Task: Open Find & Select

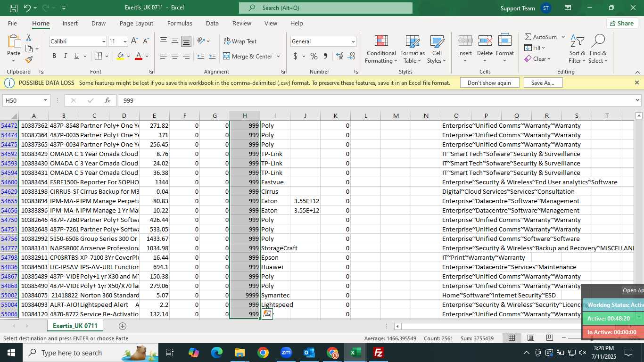Action: point(598,49)
